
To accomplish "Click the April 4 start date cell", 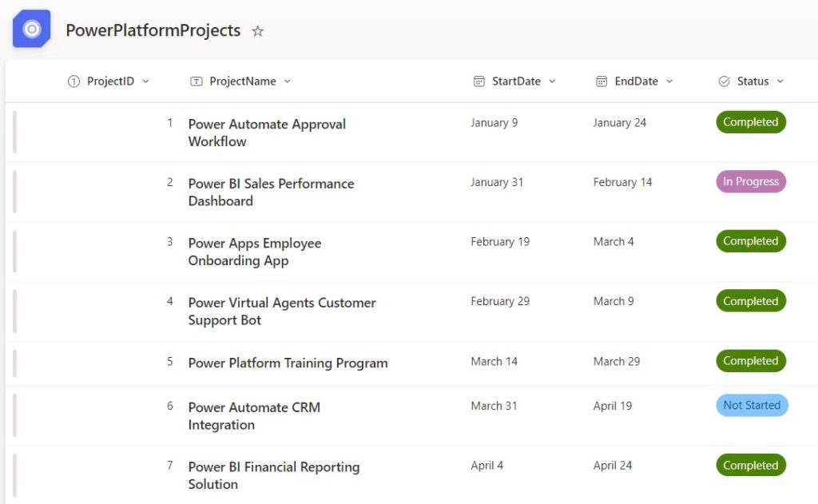I will click(x=486, y=466).
